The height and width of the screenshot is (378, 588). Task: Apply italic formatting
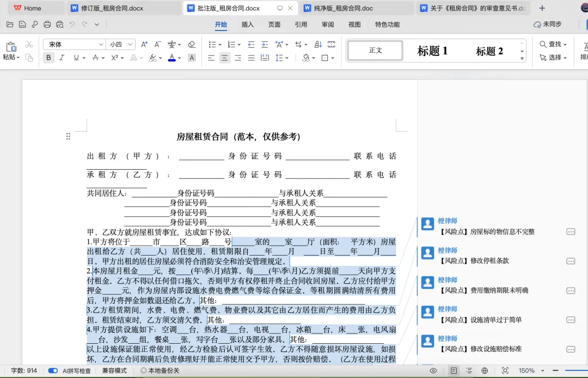pyautogui.click(x=62, y=58)
